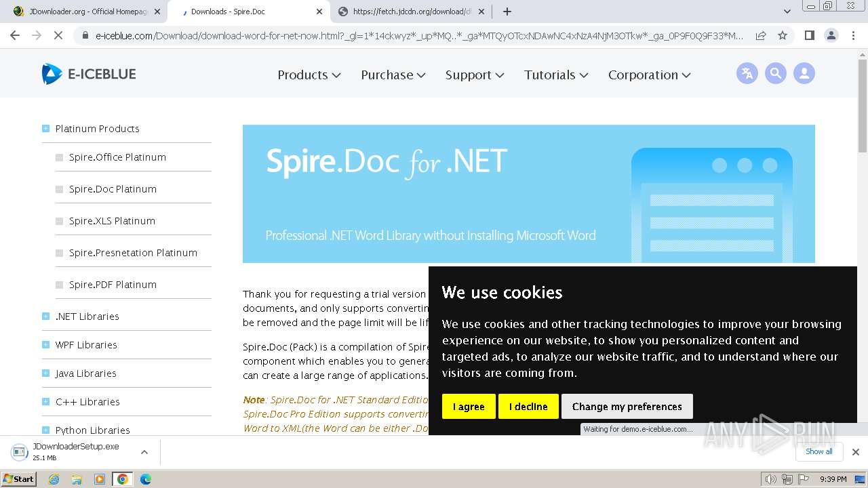Toggle the browser side panel
The width and height of the screenshot is (868, 488).
click(x=809, y=35)
